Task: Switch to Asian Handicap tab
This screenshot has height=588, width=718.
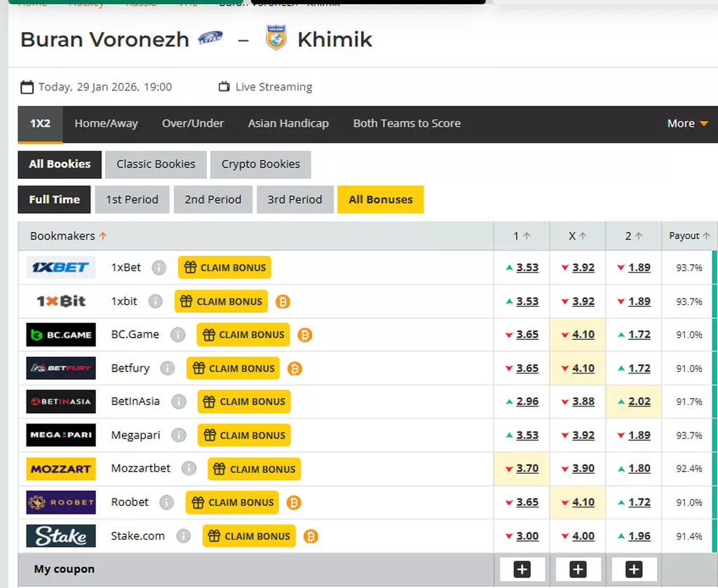Action: point(288,123)
